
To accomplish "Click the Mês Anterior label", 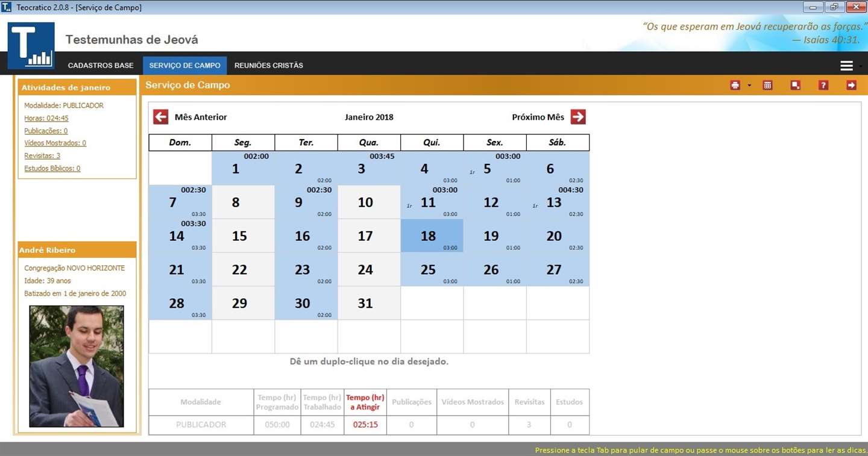I will click(x=201, y=117).
